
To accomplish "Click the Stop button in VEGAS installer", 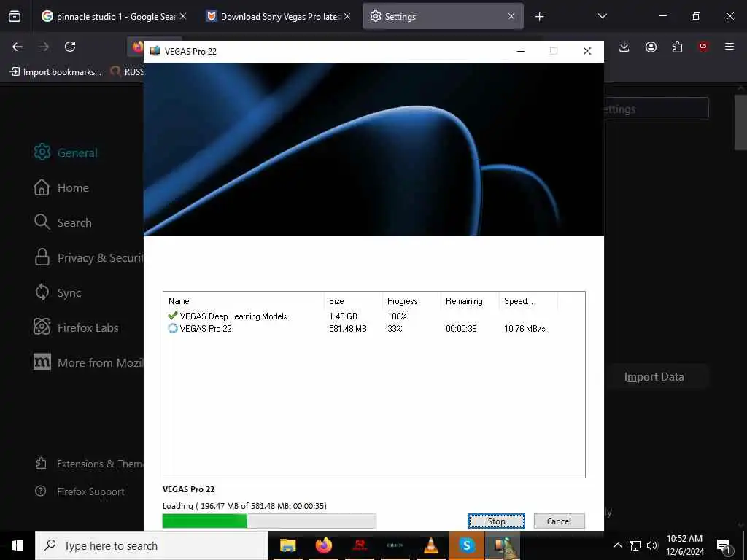I will pos(496,521).
